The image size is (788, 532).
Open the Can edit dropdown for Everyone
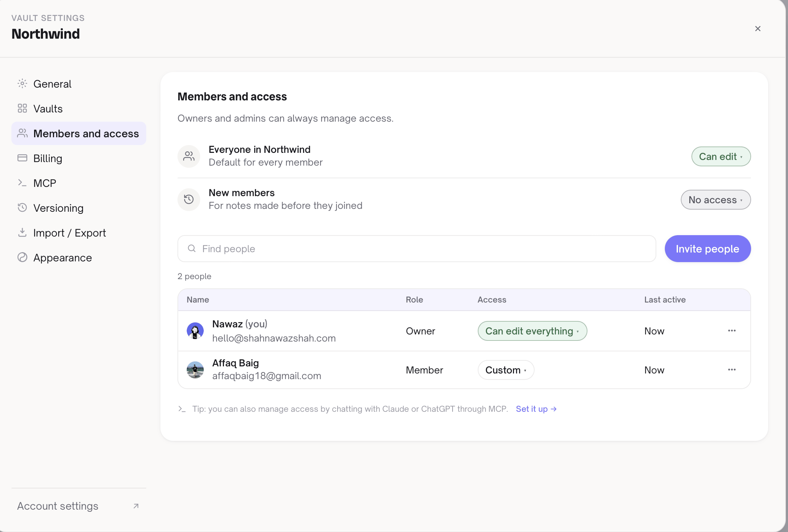point(721,156)
